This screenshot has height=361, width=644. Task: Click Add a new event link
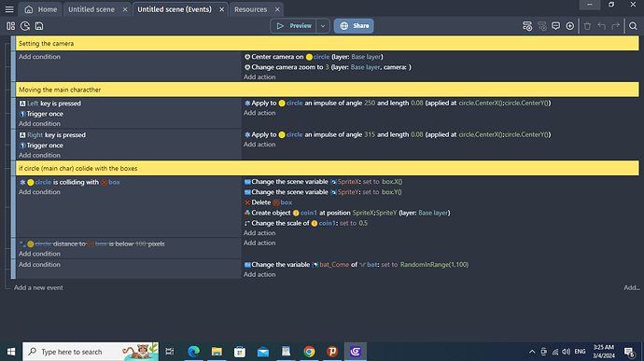(38, 287)
